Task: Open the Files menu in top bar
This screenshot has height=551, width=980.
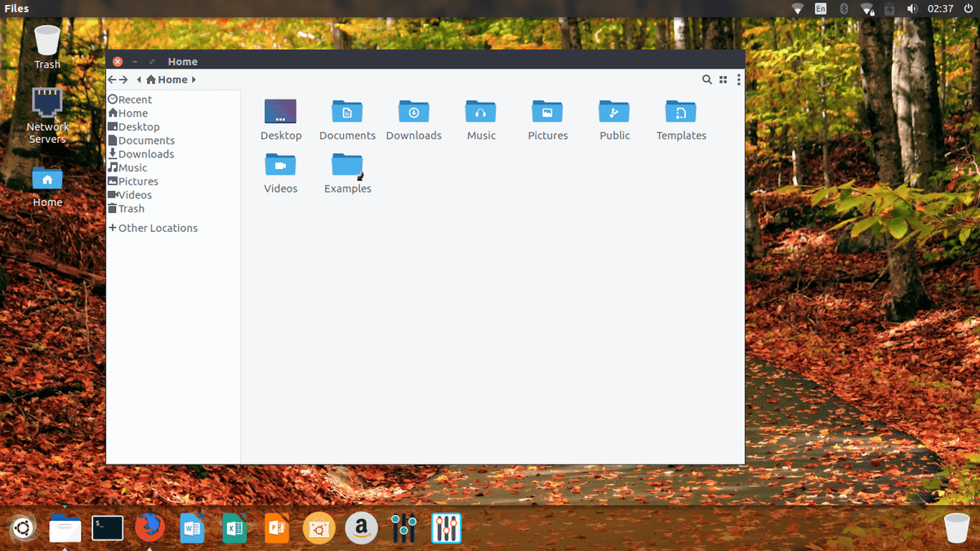Action: [16, 9]
